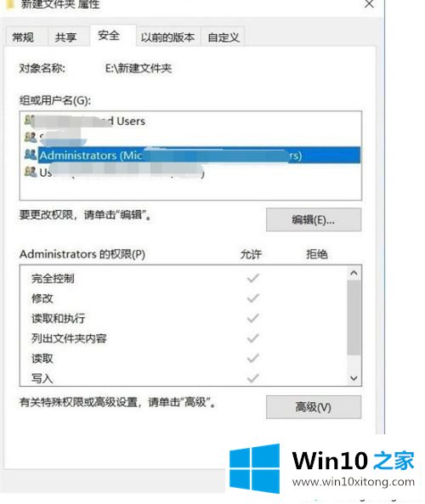425x504 pixels.
Task: Click the allow checkmark for 完全控制
Action: pyautogui.click(x=253, y=278)
